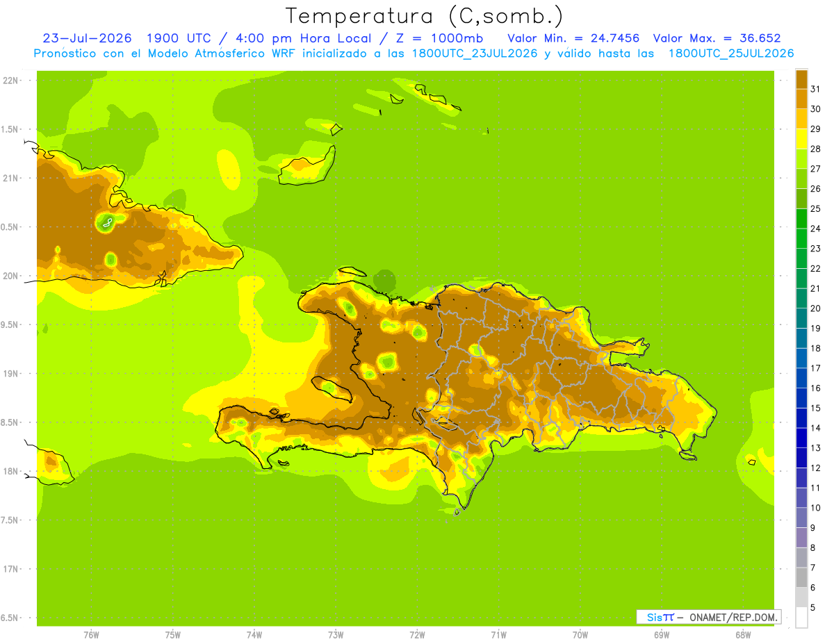The width and height of the screenshot is (834, 644).
Task: Click the '16' value on the color scale
Action: (x=815, y=388)
